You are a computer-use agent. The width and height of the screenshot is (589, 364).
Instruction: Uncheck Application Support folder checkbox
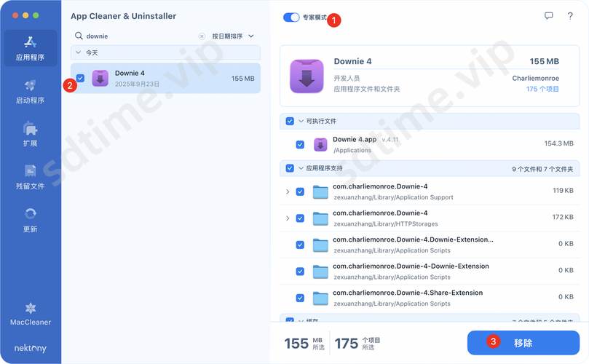click(x=300, y=191)
